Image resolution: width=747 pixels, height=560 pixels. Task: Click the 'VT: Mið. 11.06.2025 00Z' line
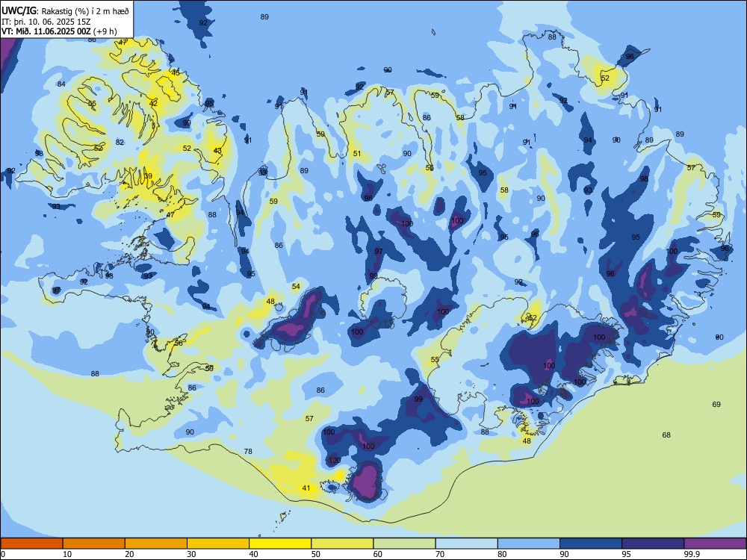(46, 31)
